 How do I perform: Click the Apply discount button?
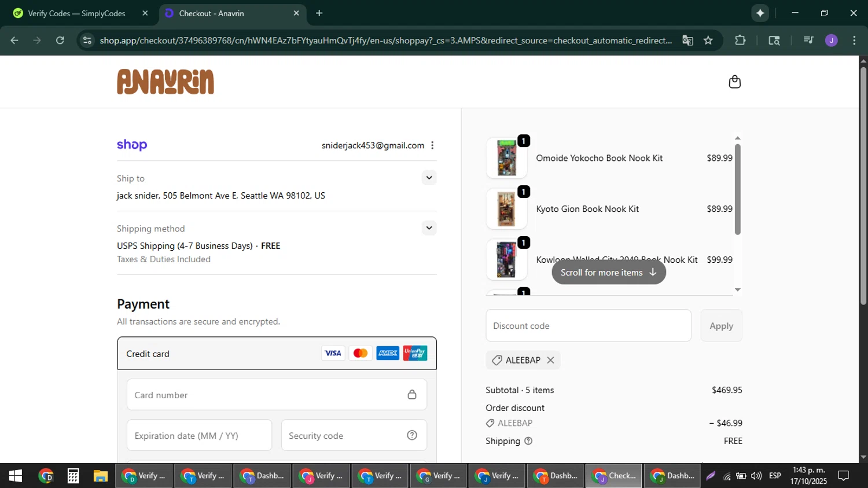(x=721, y=325)
